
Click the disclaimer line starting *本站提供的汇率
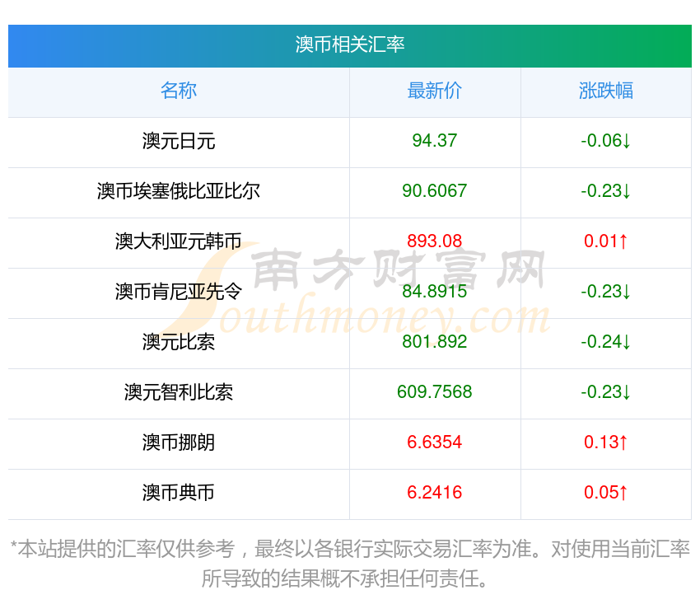[x=350, y=549]
